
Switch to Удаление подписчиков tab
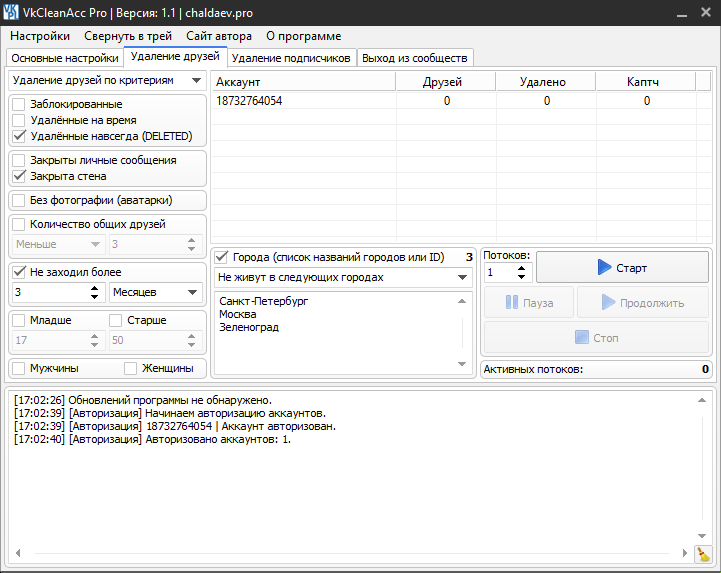pyautogui.click(x=291, y=58)
